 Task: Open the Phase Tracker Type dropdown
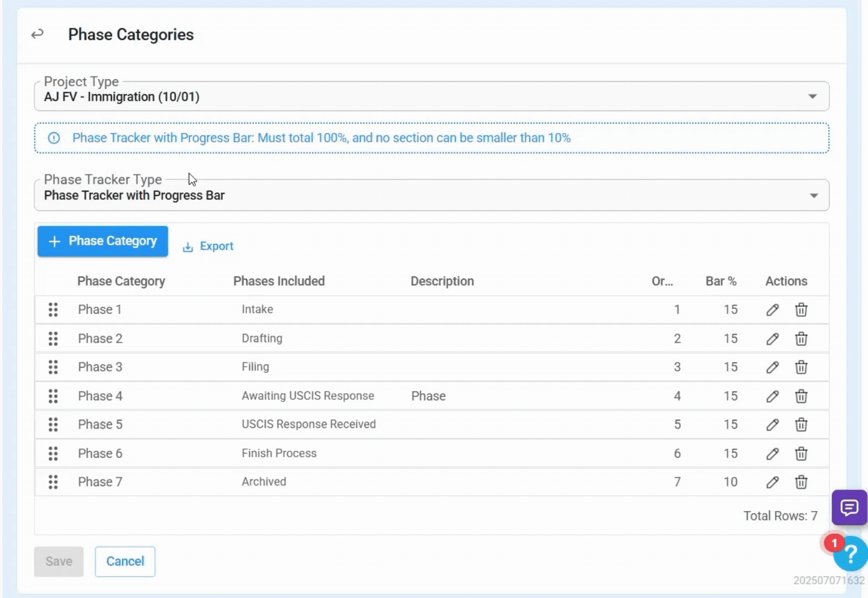(432, 195)
